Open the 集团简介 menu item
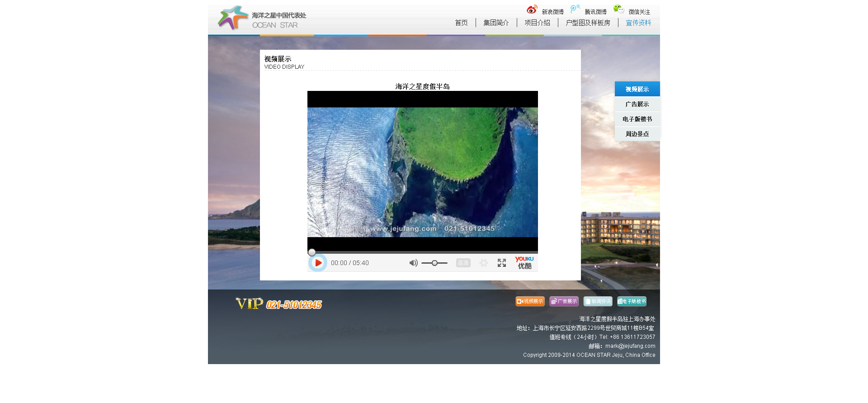The width and height of the screenshot is (868, 403). point(496,23)
